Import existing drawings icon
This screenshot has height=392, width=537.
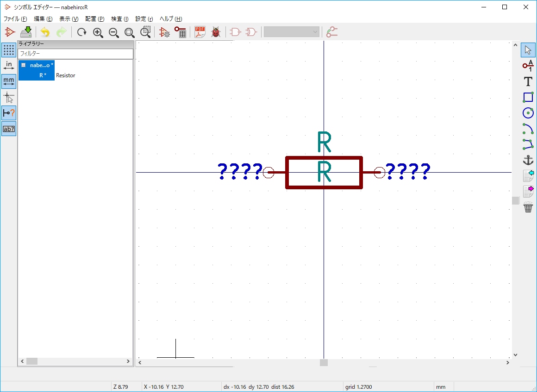tap(528, 176)
